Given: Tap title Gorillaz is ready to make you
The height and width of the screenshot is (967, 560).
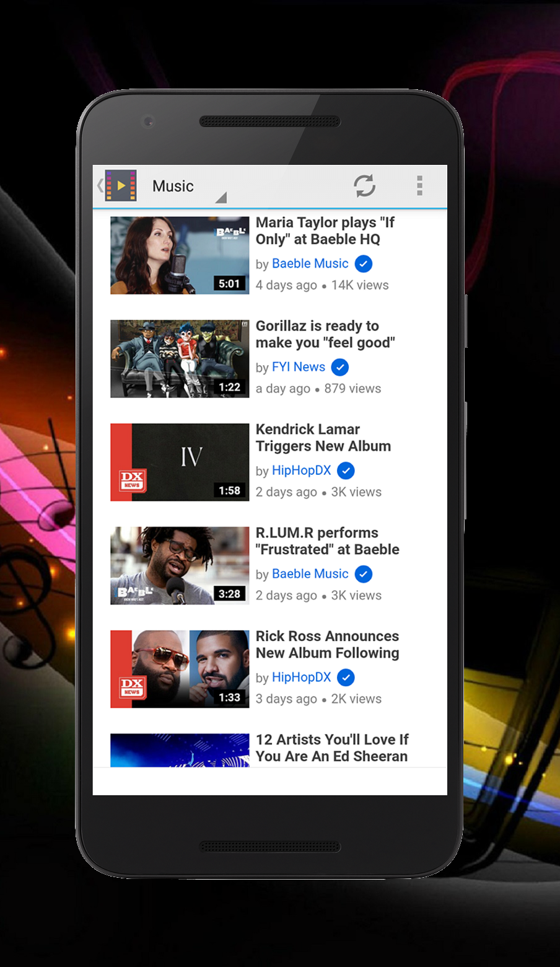Looking at the screenshot, I should pos(325,334).
